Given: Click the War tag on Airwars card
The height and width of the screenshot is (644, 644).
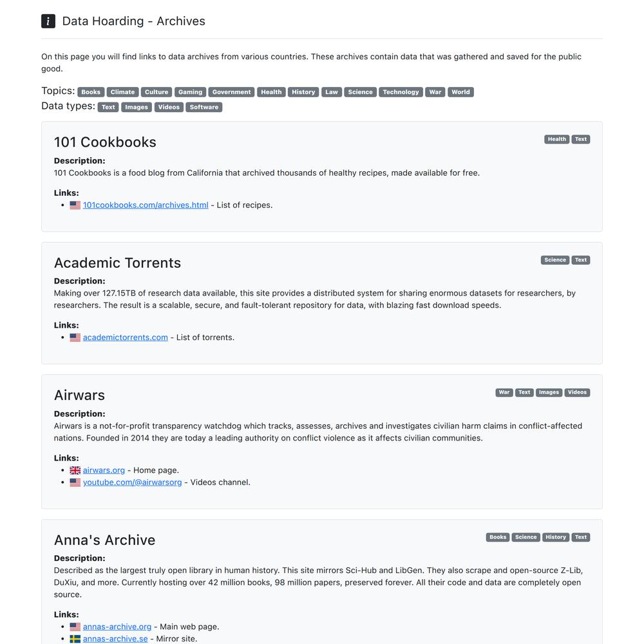Looking at the screenshot, I should [504, 392].
